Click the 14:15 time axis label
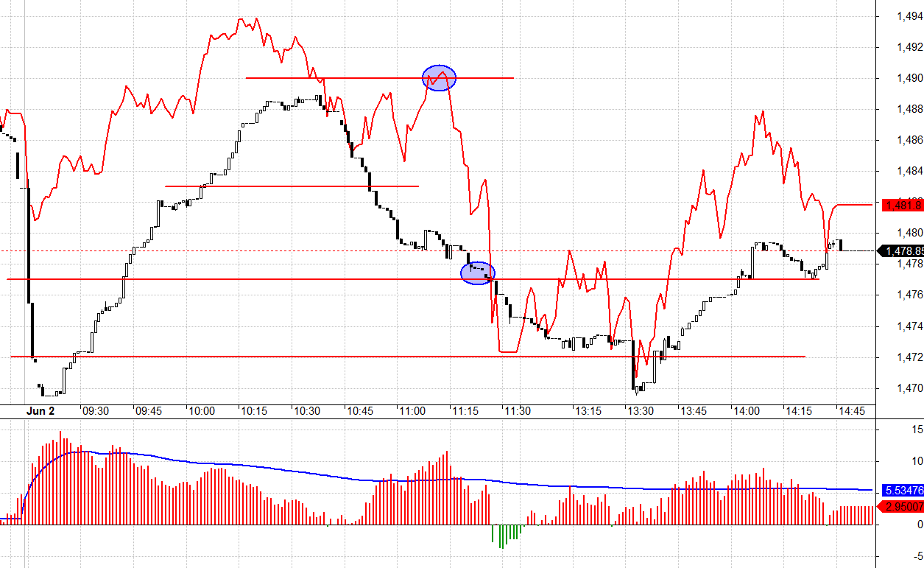The height and width of the screenshot is (568, 924). tap(800, 411)
